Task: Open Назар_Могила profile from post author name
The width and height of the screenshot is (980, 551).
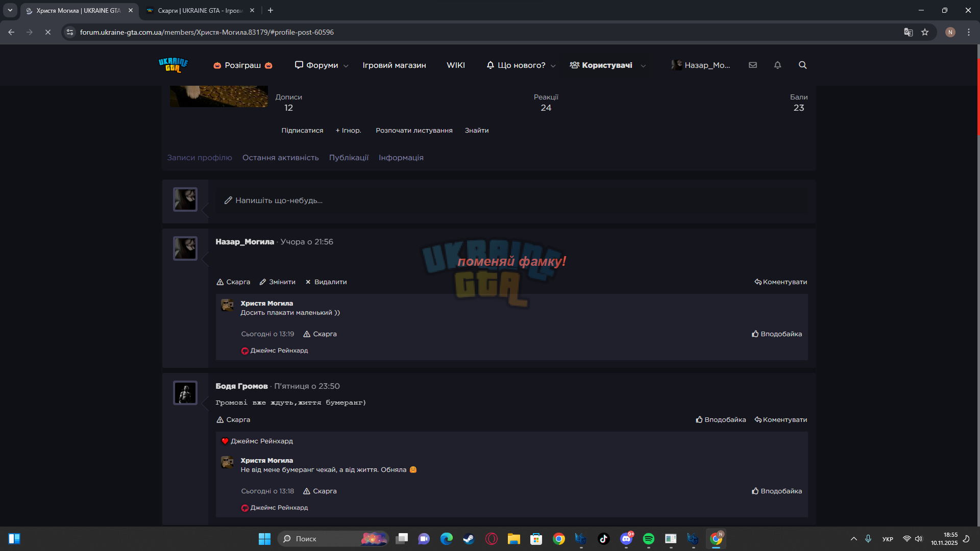Action: point(244,242)
